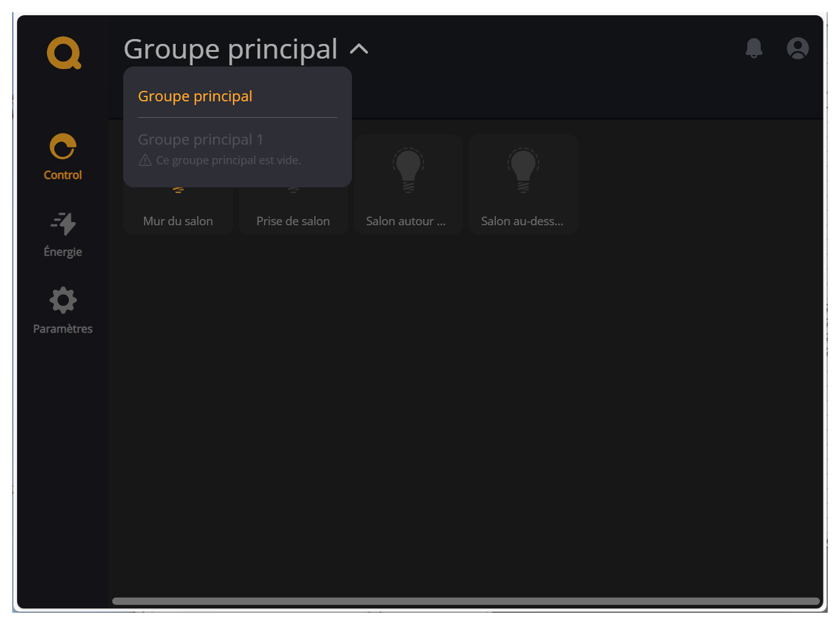The height and width of the screenshot is (625, 840).
Task: Open the Groupe principal title dropdown
Action: (x=231, y=49)
